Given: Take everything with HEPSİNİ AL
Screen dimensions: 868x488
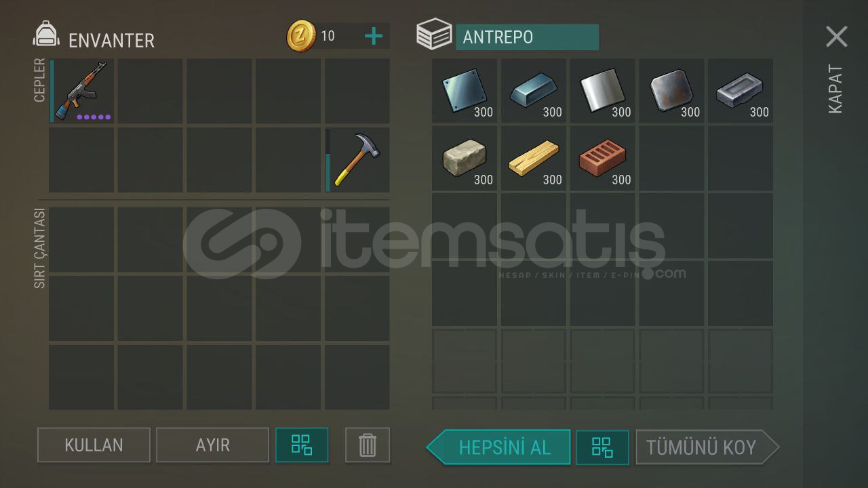Looking at the screenshot, I should pyautogui.click(x=499, y=447).
